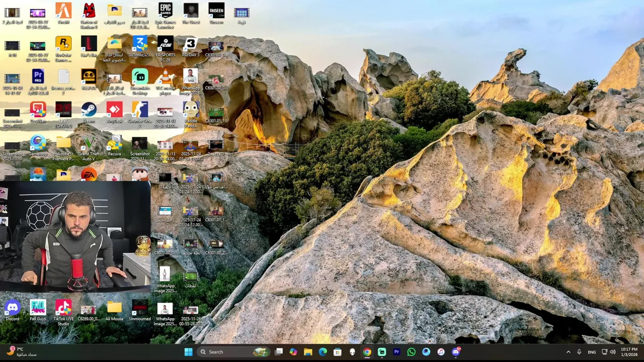
Task: Select the Fall Guys shortcut
Action: pos(38,311)
